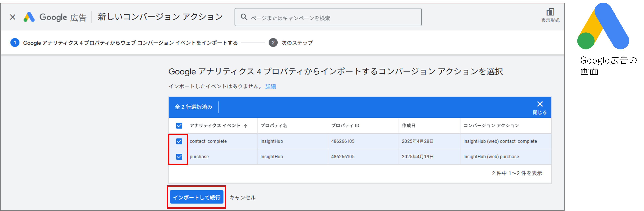Viewport: 644px width, 211px height.
Task: Uncheck the purchase row checkbox
Action: coord(179,157)
